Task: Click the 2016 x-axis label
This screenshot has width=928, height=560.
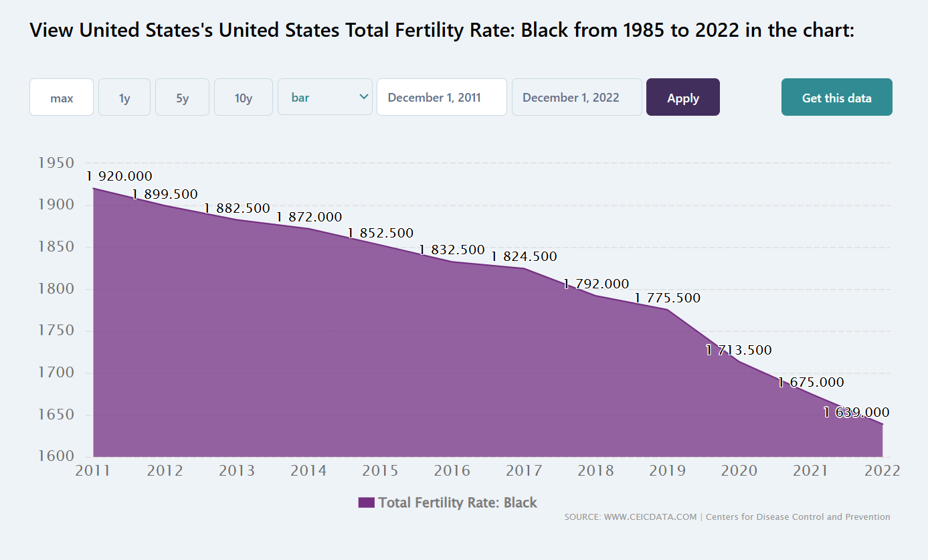Action: [452, 470]
